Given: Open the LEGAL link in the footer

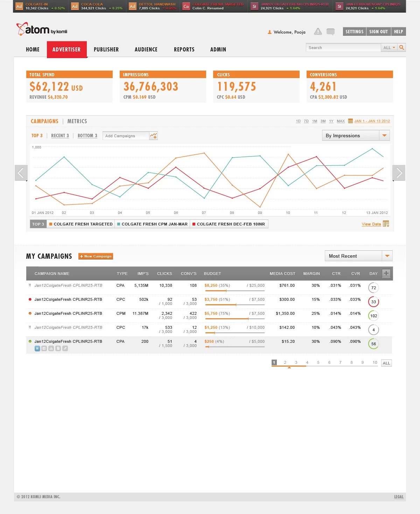Looking at the screenshot, I should [x=399, y=497].
